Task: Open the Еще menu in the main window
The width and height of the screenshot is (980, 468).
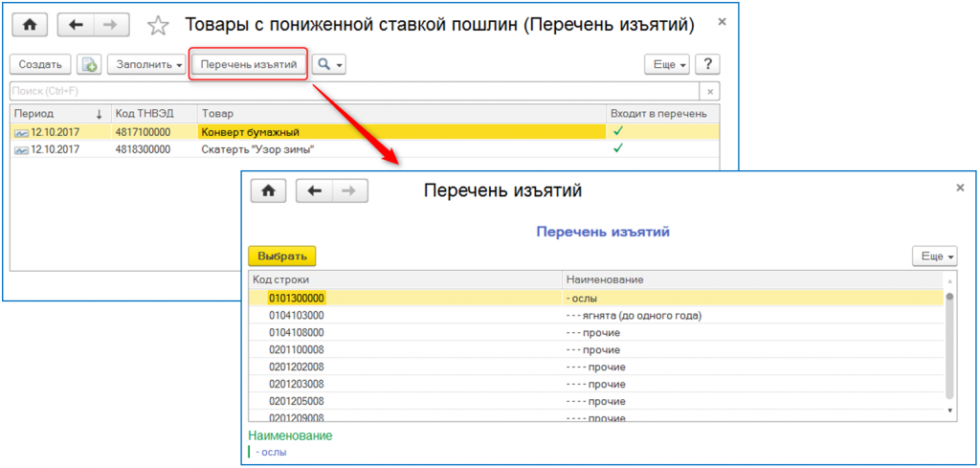Action: [x=668, y=65]
